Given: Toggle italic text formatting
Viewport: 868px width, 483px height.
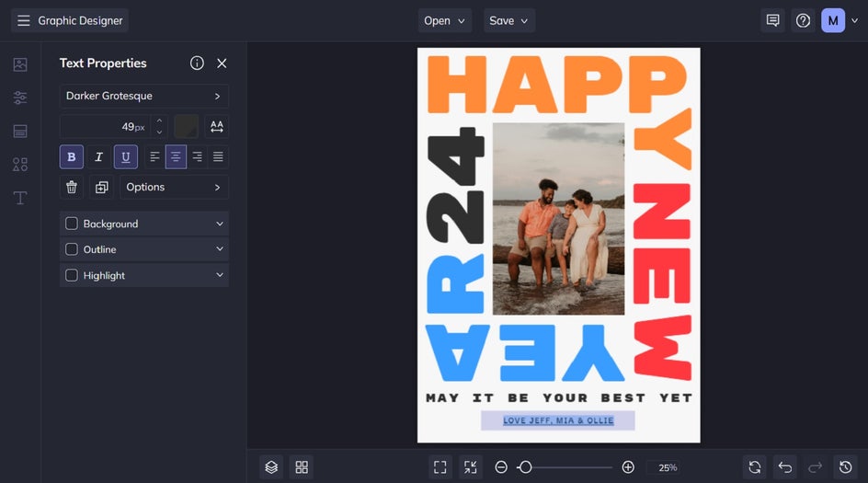Looking at the screenshot, I should click(98, 156).
